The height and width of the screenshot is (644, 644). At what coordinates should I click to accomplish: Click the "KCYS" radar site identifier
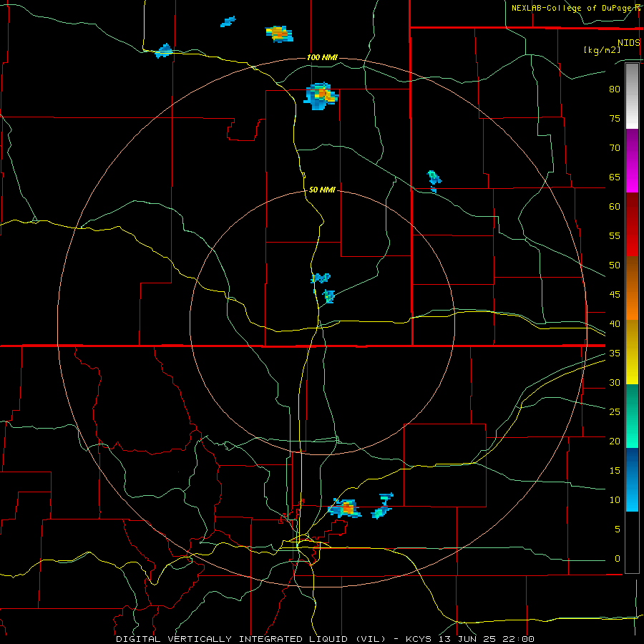pyautogui.click(x=419, y=639)
